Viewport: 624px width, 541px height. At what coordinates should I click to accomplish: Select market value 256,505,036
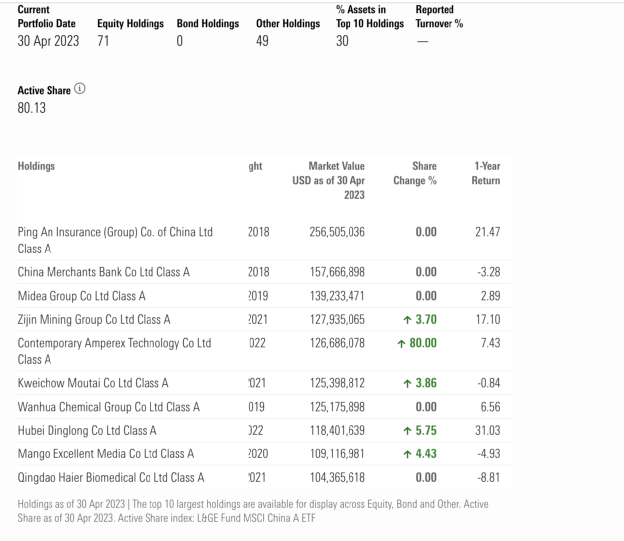point(337,232)
